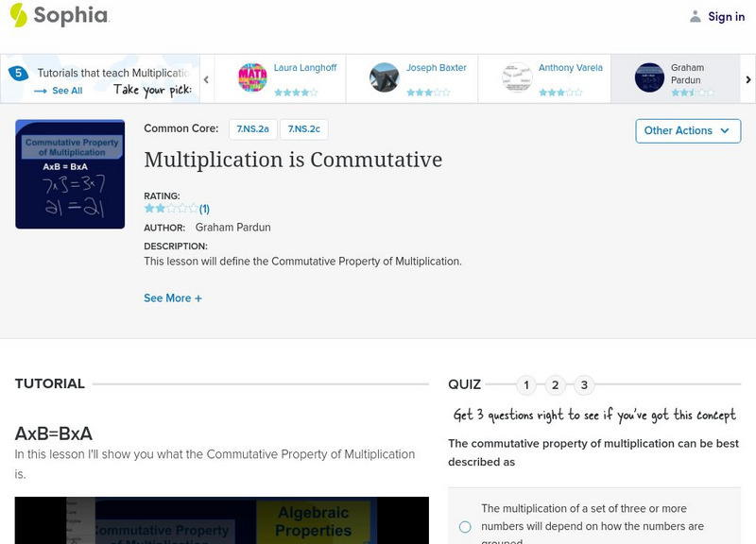The width and height of the screenshot is (756, 544).
Task: Click Laura Langhoff's four-star rating
Action: coord(298,93)
